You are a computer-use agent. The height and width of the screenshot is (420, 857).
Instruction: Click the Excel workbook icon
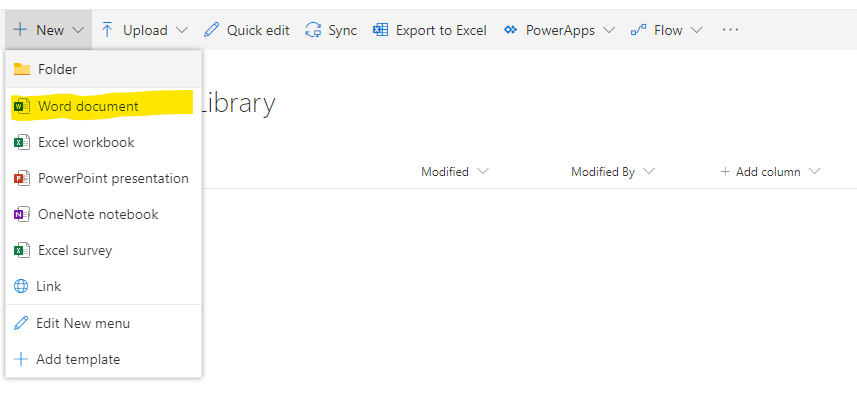pos(21,142)
